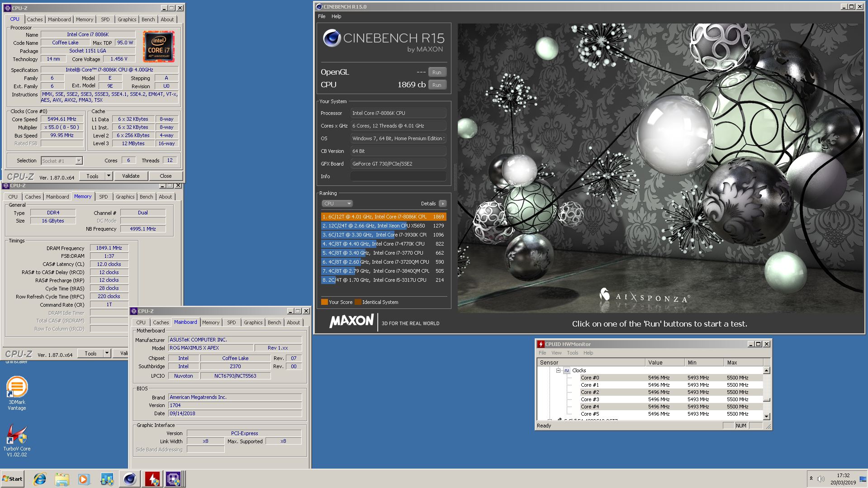
Task: Click the Close button in CPU-Z
Action: (166, 176)
